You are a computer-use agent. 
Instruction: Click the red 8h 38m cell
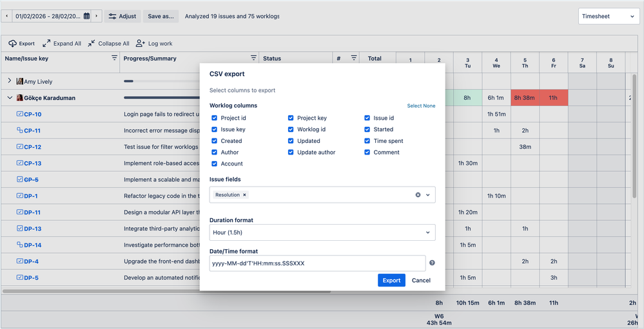525,98
